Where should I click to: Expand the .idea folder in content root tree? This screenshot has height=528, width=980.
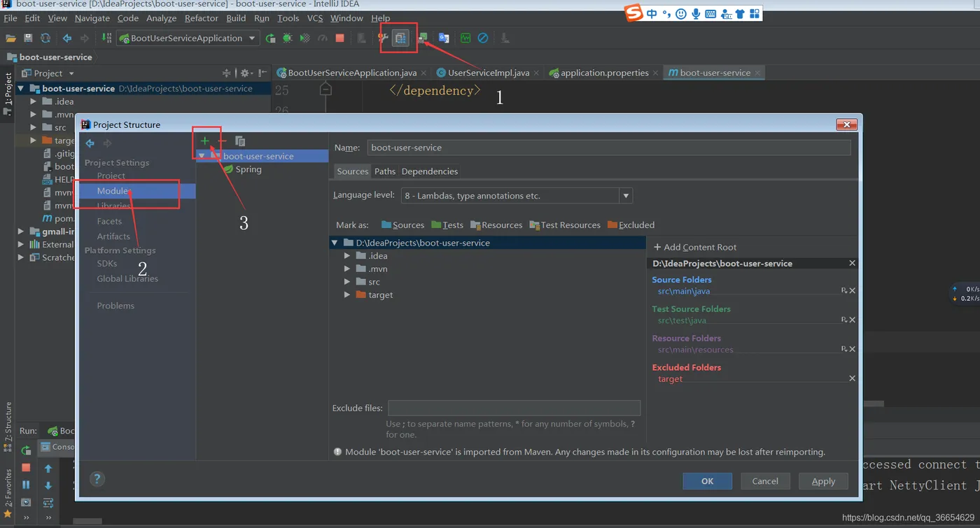coord(347,256)
